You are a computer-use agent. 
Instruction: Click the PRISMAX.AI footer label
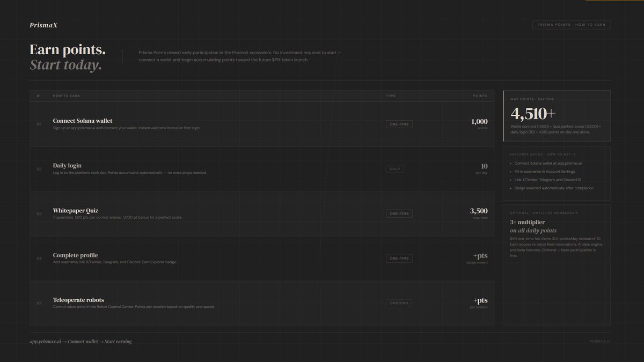tap(599, 341)
